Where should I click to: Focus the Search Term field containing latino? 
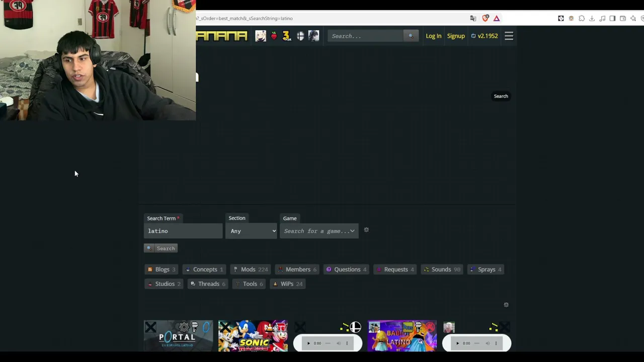point(183,231)
